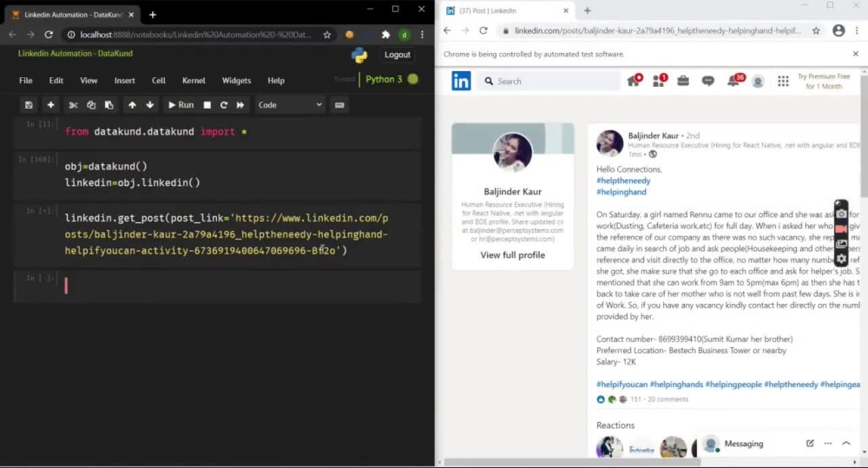This screenshot has height=468, width=868.
Task: Click Try Premium Free for 1 Month
Action: [824, 82]
